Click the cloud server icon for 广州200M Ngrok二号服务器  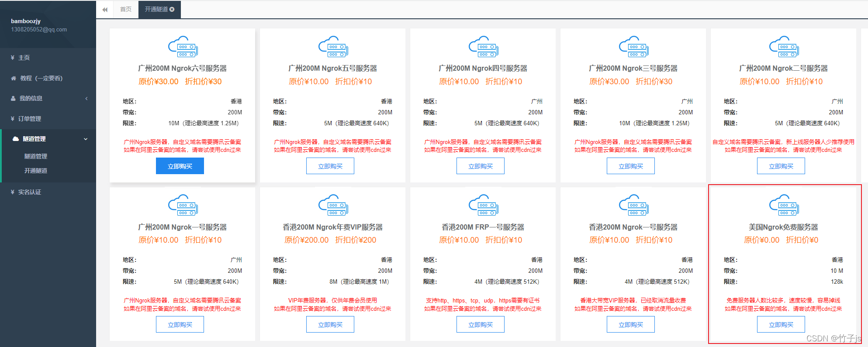point(784,47)
